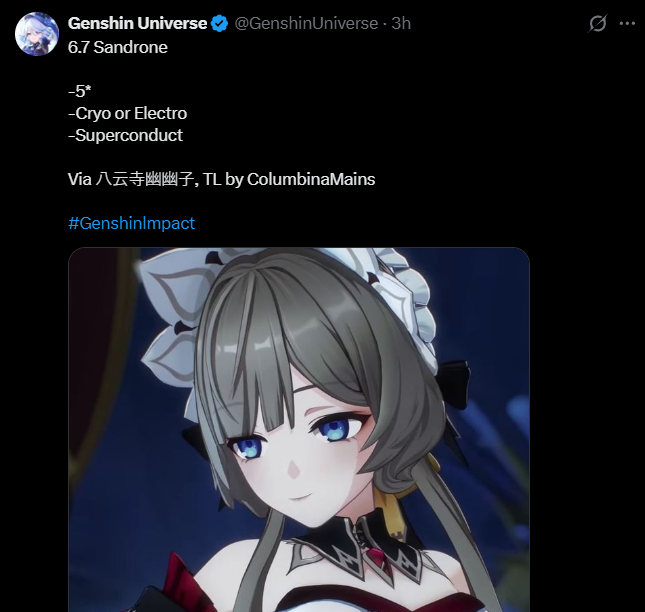Viewport: 645px width, 612px height.
Task: Click the blue verified badge
Action: 220,23
